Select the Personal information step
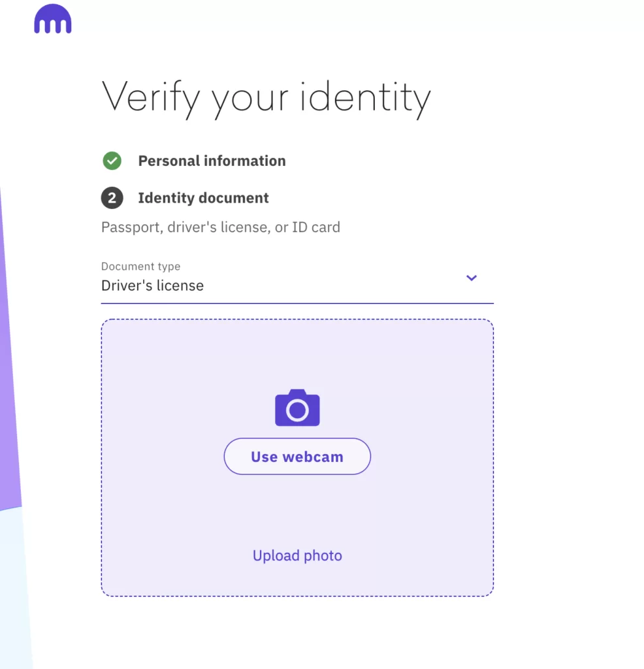The width and height of the screenshot is (644, 669). pyautogui.click(x=212, y=161)
